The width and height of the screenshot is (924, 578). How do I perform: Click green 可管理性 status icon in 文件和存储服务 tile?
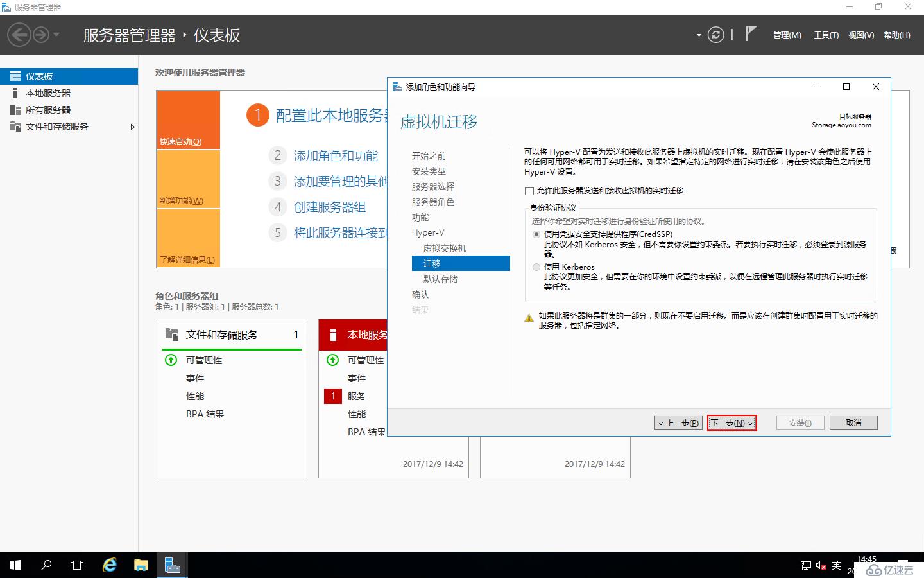[x=171, y=360]
